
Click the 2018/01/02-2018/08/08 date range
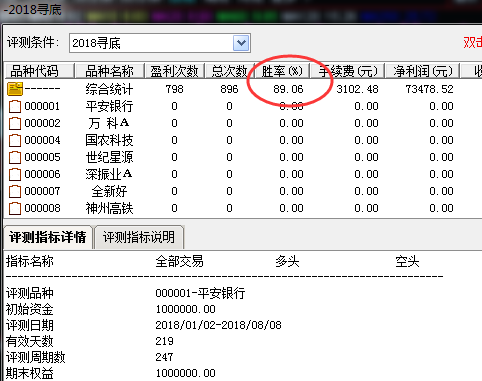[x=218, y=325]
